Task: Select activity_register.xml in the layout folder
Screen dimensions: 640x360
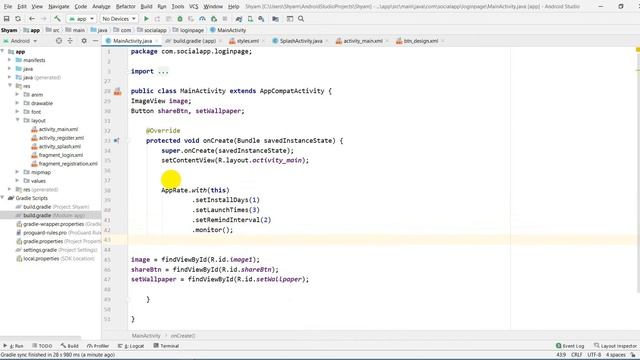Action: coord(61,138)
